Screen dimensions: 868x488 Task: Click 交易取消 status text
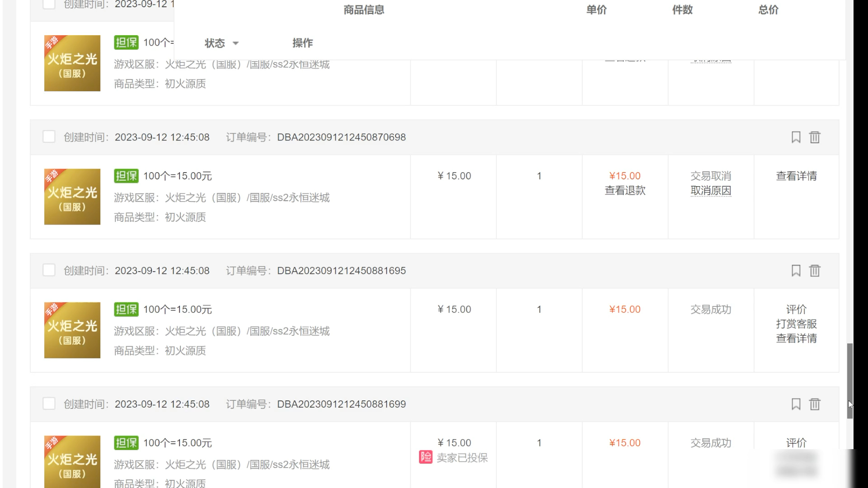click(x=711, y=176)
